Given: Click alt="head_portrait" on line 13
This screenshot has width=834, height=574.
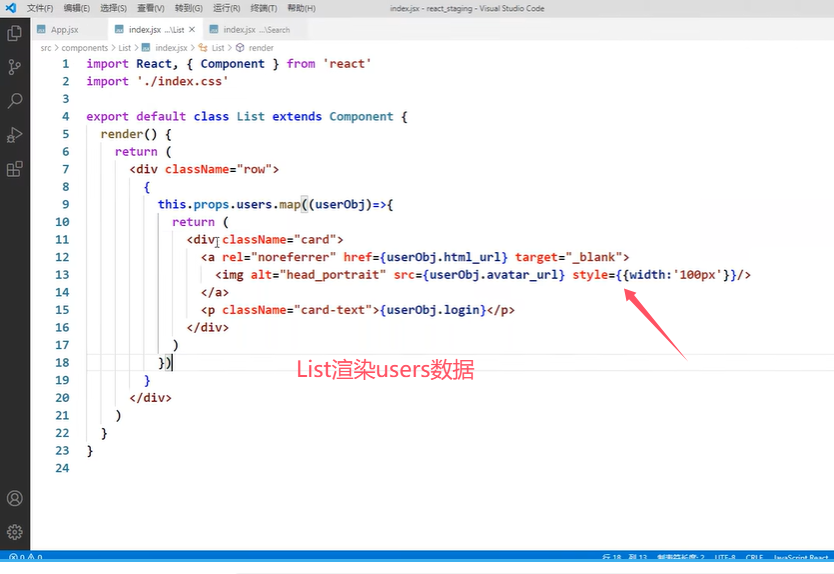Looking at the screenshot, I should point(318,274).
